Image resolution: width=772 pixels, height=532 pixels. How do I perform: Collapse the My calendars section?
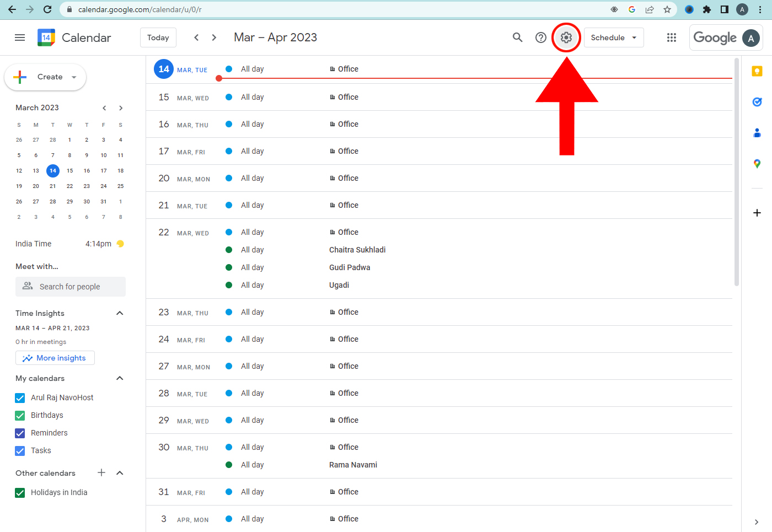click(120, 378)
